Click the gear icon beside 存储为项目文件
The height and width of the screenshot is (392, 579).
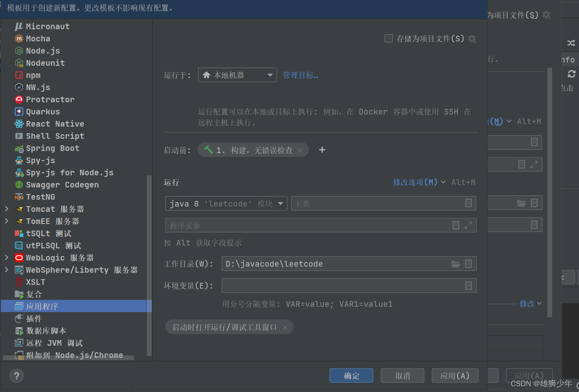tap(472, 39)
